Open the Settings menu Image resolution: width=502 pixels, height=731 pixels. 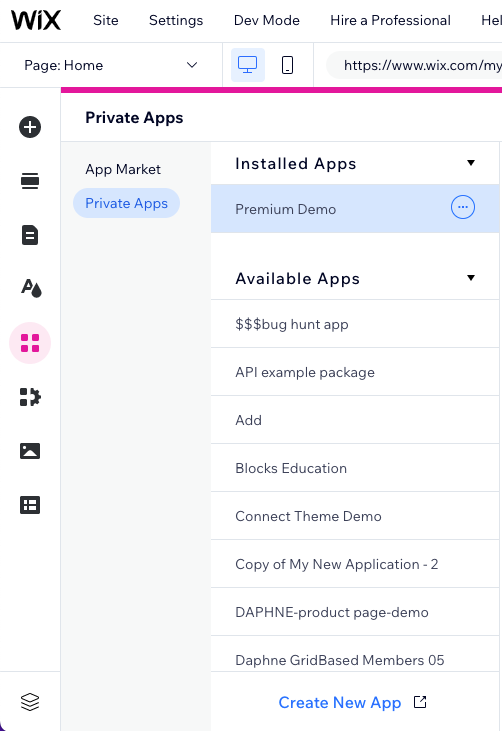point(176,21)
